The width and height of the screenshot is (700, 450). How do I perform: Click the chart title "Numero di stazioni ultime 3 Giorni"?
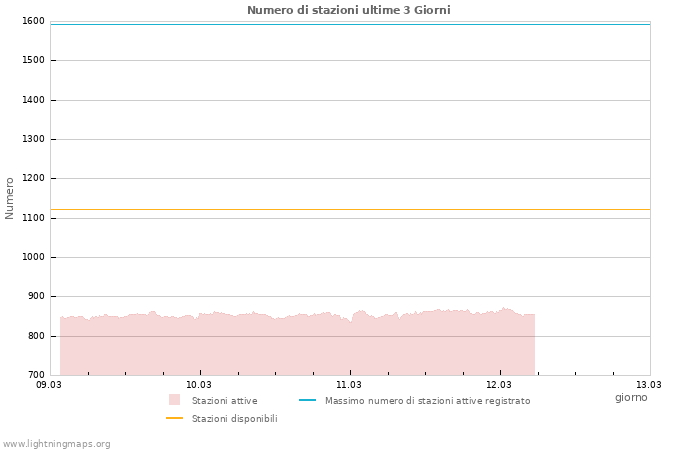tap(348, 10)
